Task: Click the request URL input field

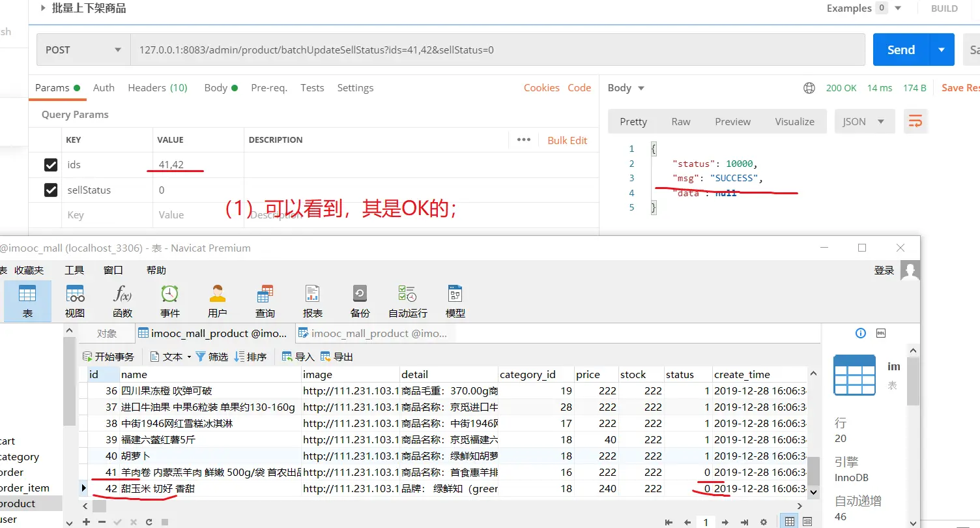Action: pos(495,50)
